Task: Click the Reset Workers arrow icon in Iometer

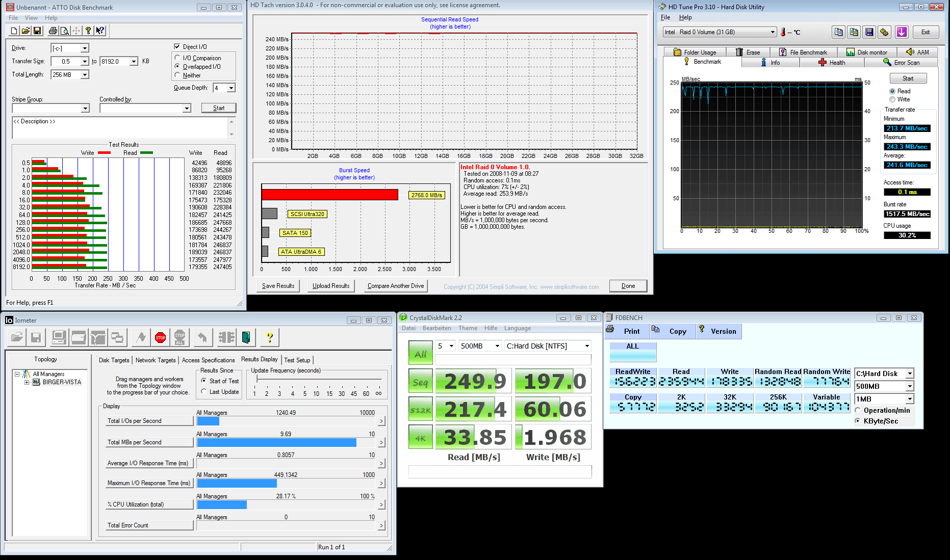Action: click(202, 337)
